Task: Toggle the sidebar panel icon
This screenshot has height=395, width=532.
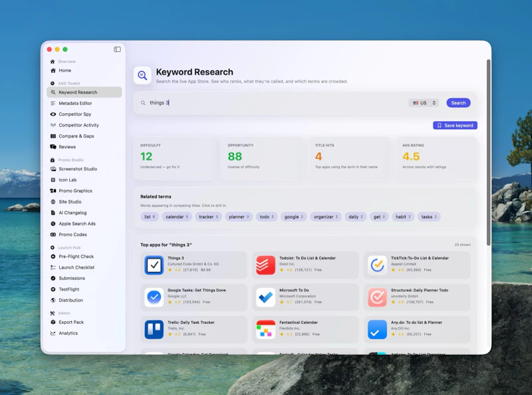Action: click(x=117, y=50)
